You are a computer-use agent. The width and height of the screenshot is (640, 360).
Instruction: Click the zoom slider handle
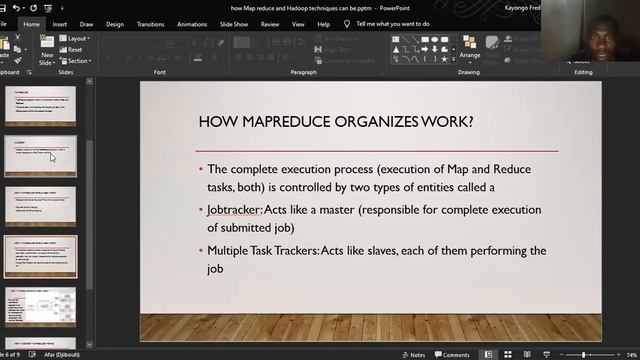584,355
